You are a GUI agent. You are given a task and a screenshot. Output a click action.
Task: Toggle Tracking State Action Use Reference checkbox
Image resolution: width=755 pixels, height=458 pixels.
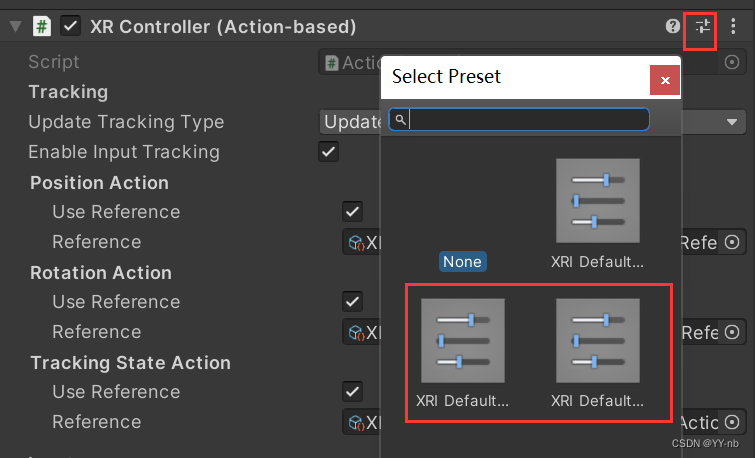pos(352,392)
